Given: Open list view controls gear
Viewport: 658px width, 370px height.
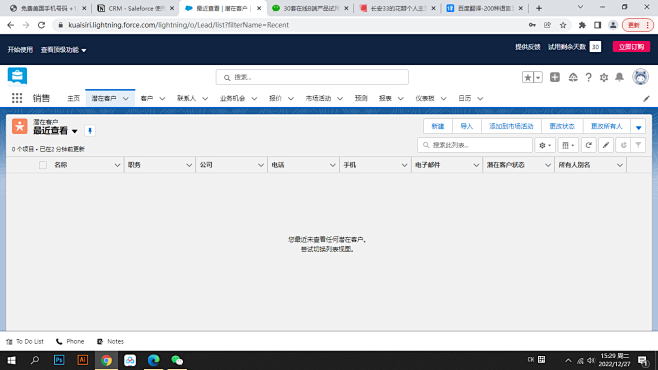Looking at the screenshot, I should click(x=545, y=145).
